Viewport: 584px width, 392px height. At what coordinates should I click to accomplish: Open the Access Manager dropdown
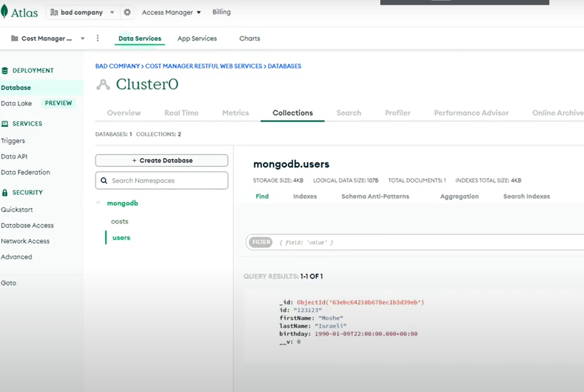tap(171, 12)
